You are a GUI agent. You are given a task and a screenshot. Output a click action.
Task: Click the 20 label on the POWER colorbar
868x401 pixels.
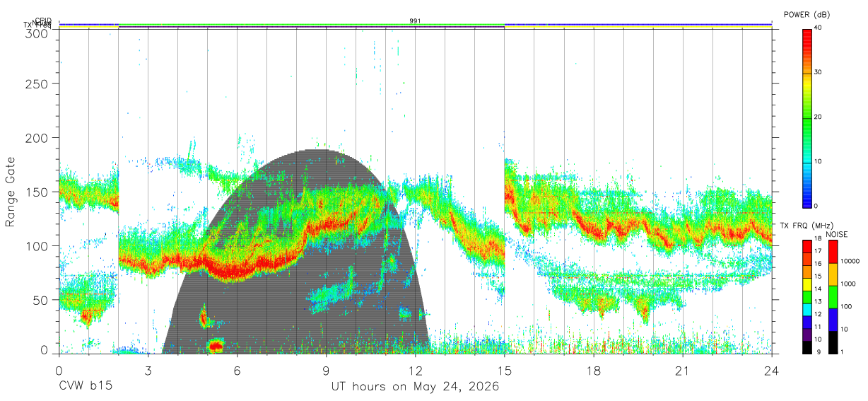click(x=819, y=117)
